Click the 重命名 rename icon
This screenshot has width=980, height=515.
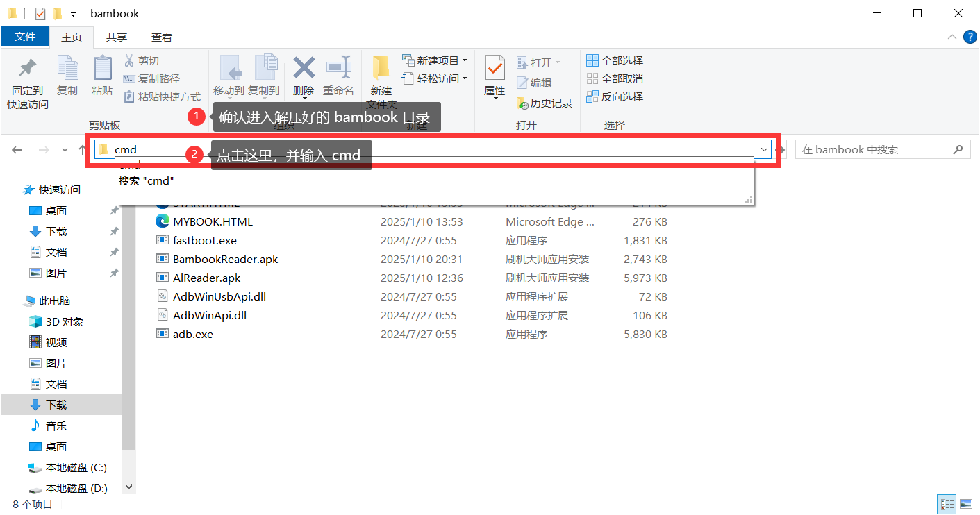point(339,68)
